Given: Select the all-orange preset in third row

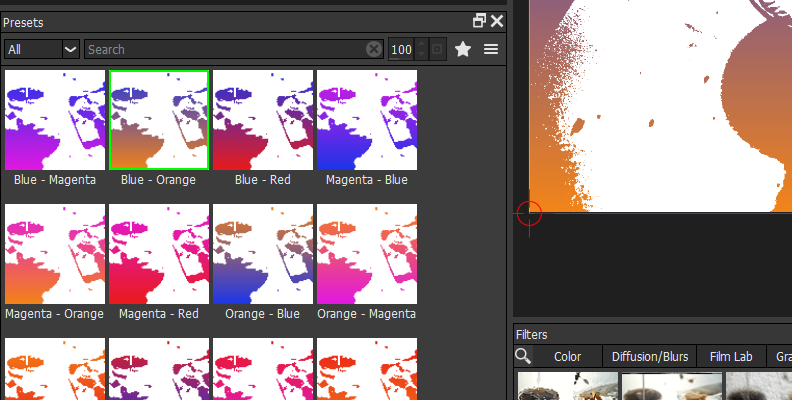Looking at the screenshot, I should [x=55, y=369].
